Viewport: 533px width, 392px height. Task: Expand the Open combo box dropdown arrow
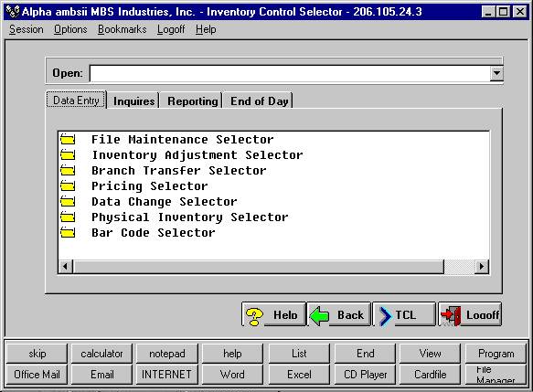point(496,73)
